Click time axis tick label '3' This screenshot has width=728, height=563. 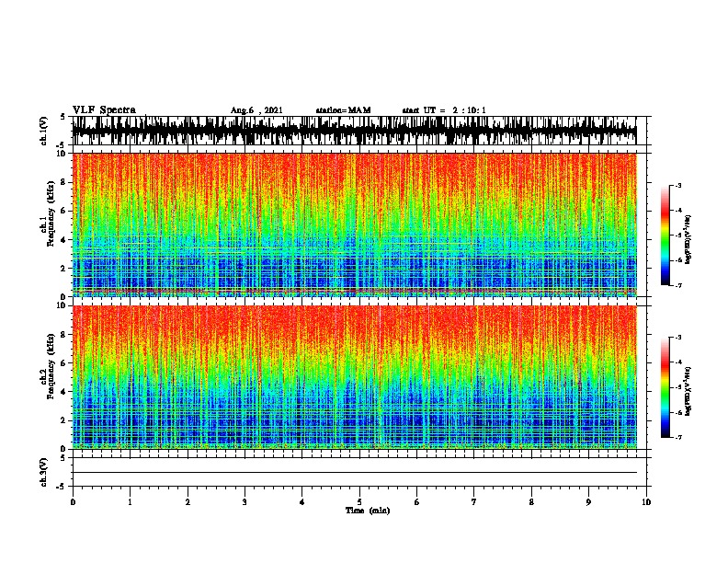245,502
